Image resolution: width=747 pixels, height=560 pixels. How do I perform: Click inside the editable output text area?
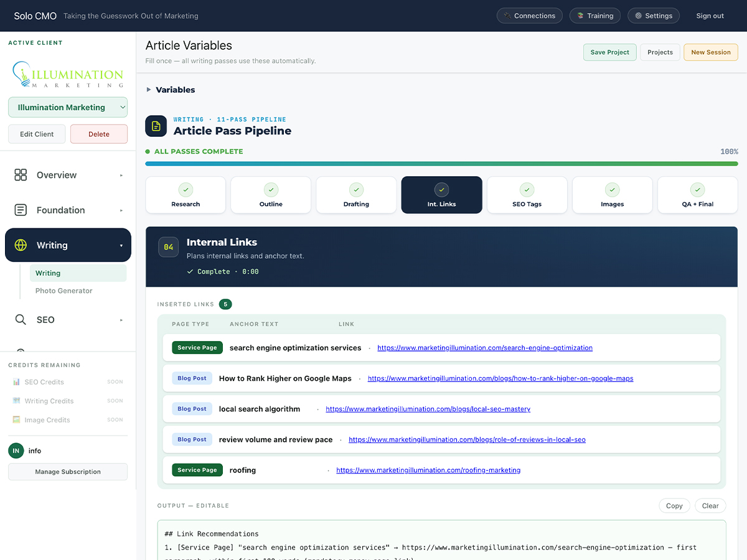[x=441, y=540]
